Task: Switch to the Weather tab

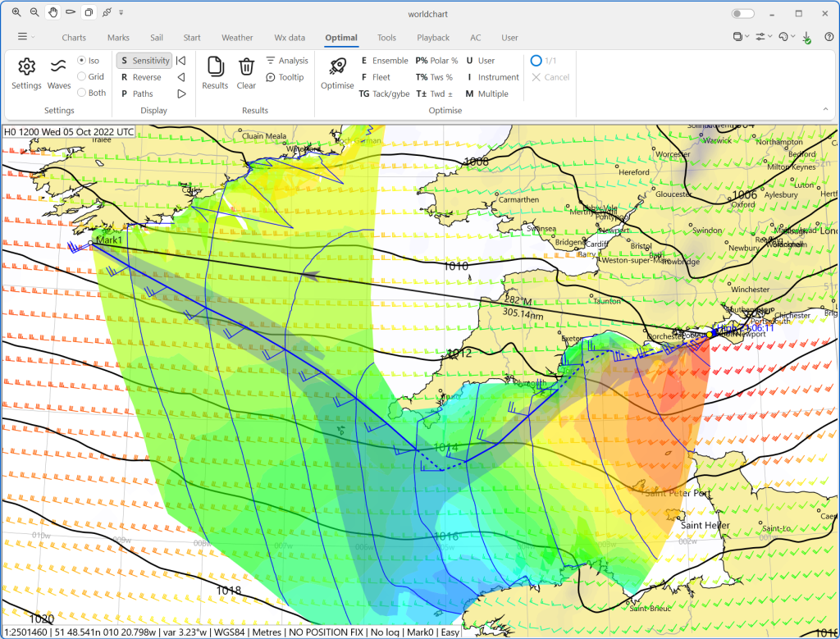Action: 237,38
